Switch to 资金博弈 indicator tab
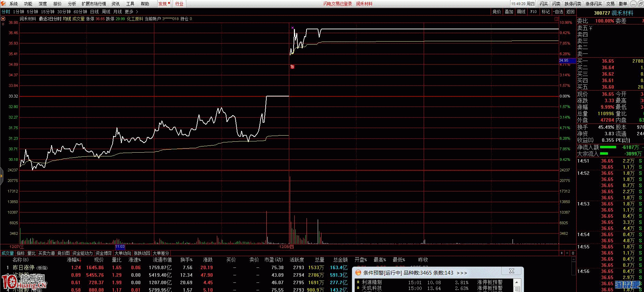 (x=104, y=253)
